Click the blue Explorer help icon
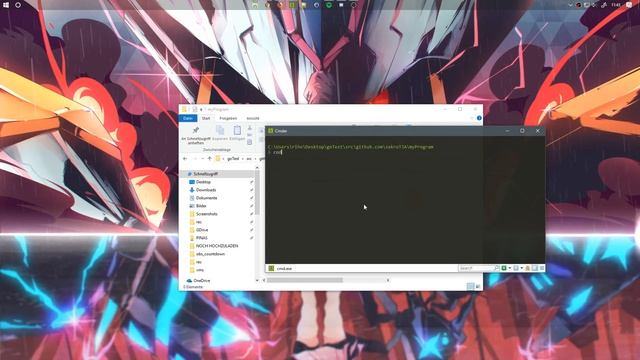The width and height of the screenshot is (640, 360). tap(479, 118)
